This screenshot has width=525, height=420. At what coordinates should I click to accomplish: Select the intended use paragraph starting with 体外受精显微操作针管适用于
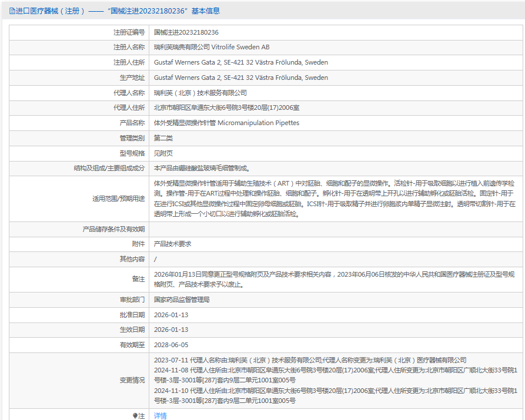coord(335,199)
